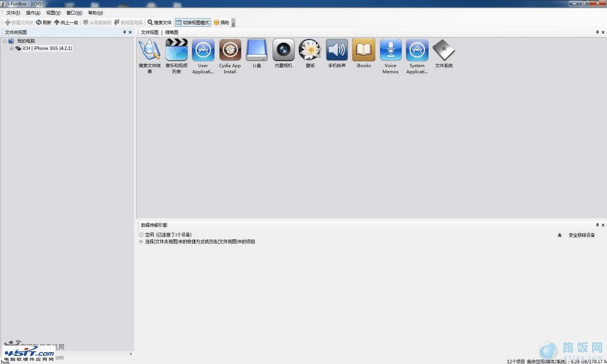Close the 文件夹视图 panel
The height and width of the screenshot is (364, 607).
click(x=130, y=32)
